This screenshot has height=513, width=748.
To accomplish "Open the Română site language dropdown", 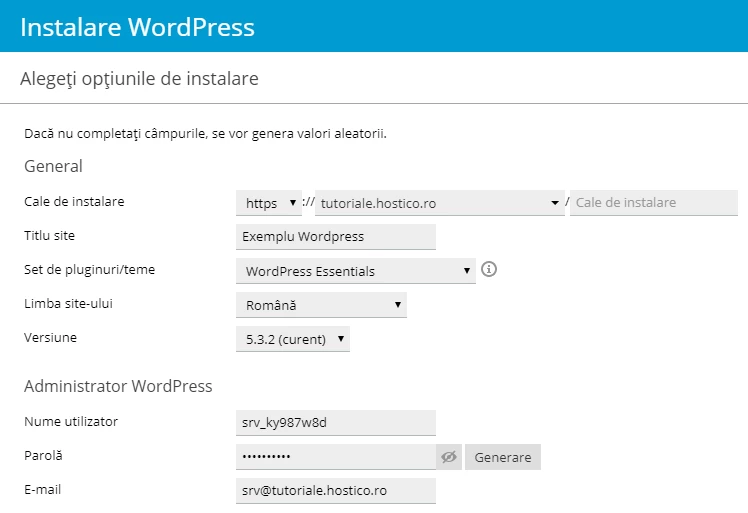I will (x=322, y=305).
